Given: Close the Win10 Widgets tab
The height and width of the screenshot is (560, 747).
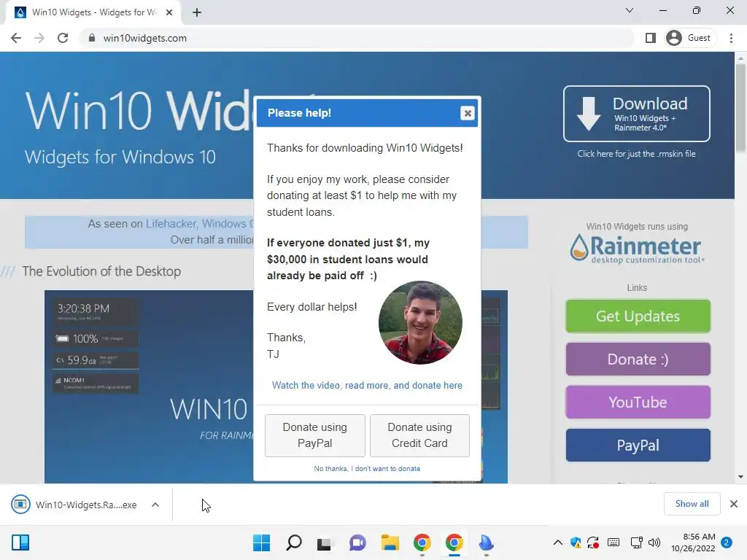Looking at the screenshot, I should point(169,12).
